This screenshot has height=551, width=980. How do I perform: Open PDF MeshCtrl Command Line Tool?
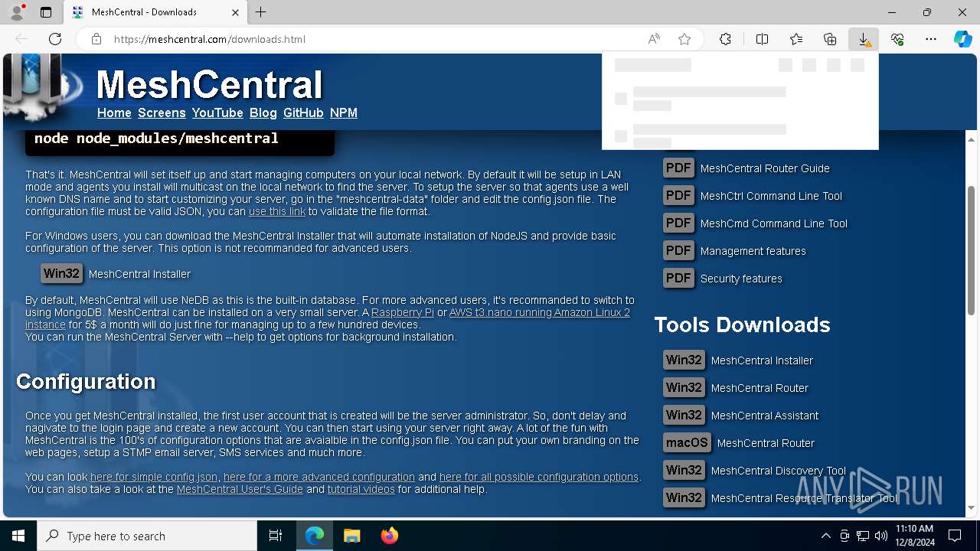(x=678, y=195)
